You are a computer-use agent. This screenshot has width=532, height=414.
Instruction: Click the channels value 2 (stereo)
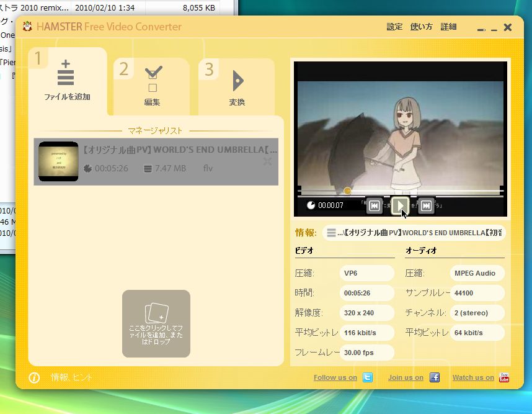(477, 313)
